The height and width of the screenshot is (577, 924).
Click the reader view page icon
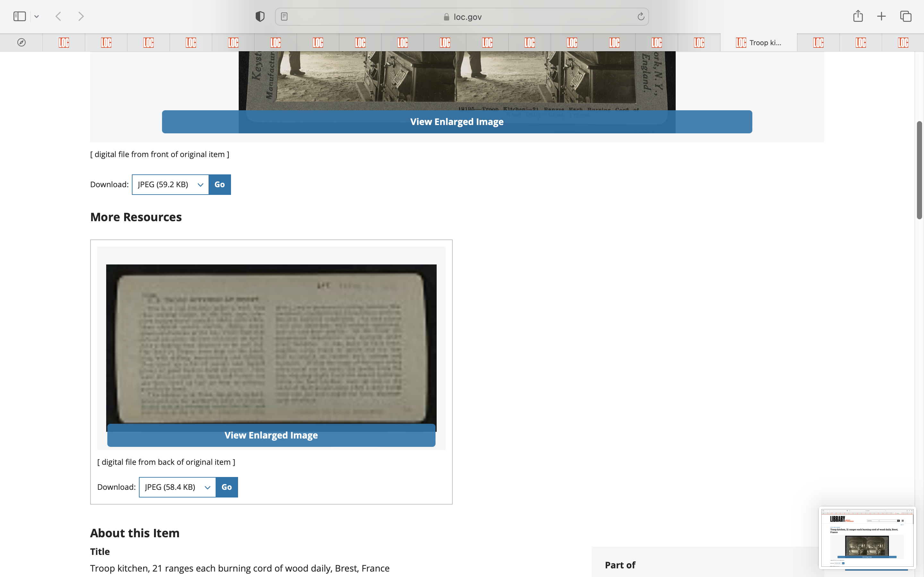point(284,16)
